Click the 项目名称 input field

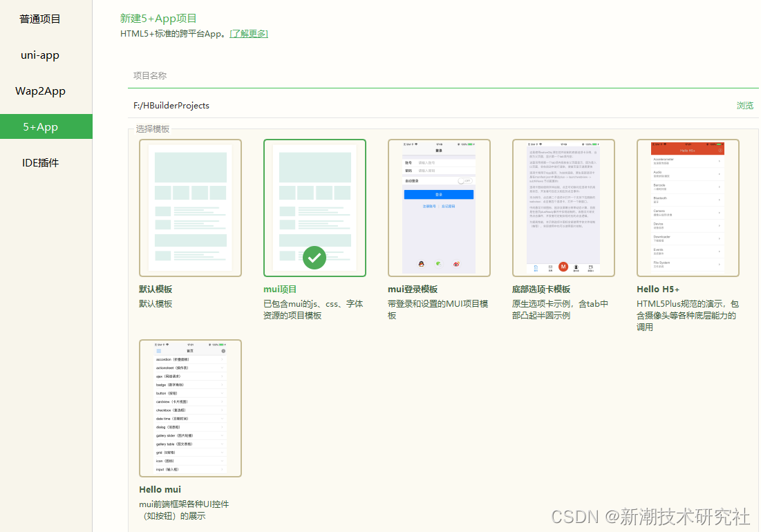tap(442, 75)
